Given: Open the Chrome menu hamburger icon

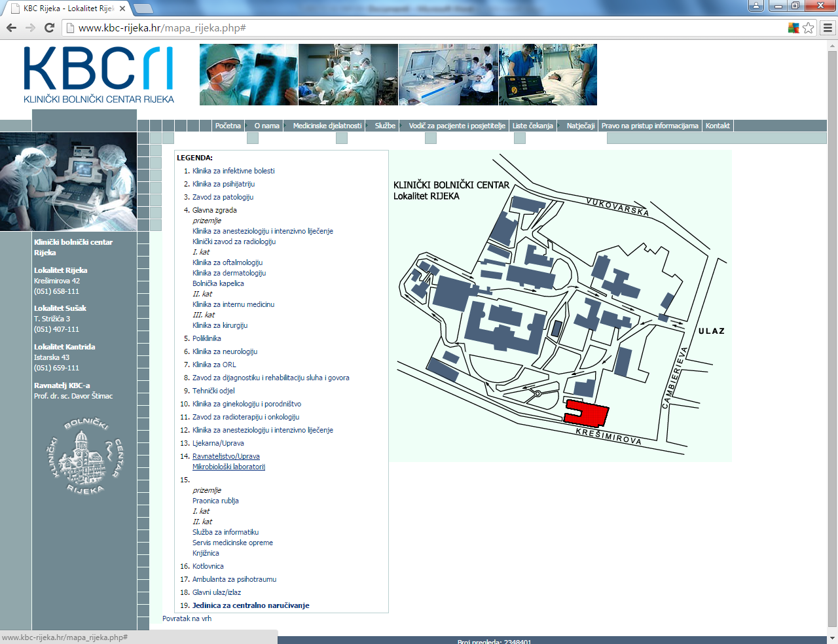Looking at the screenshot, I should pyautogui.click(x=828, y=27).
